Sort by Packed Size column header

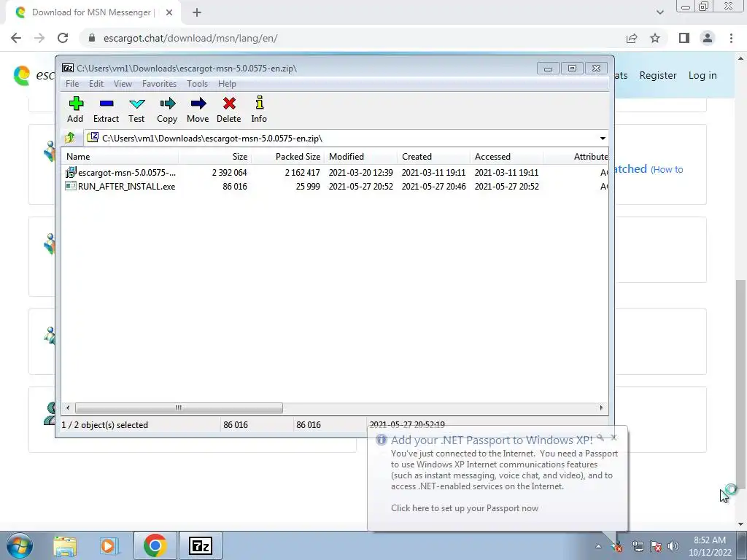[287, 157]
